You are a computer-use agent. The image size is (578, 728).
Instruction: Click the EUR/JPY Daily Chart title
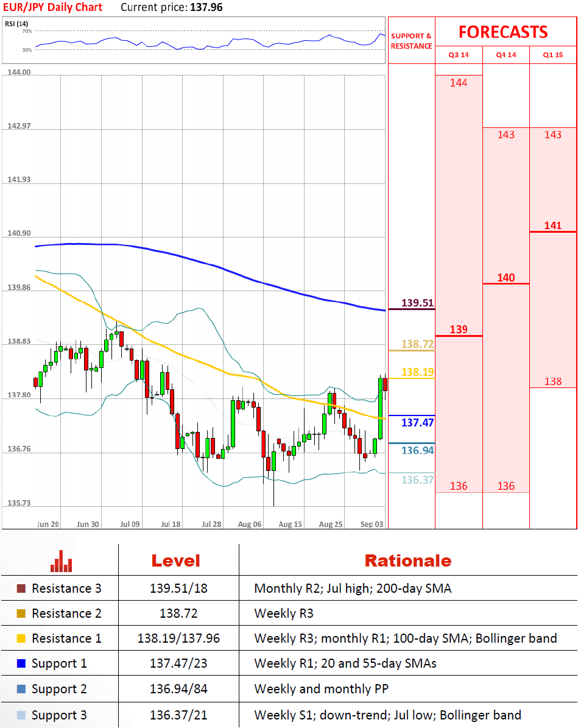coord(52,7)
